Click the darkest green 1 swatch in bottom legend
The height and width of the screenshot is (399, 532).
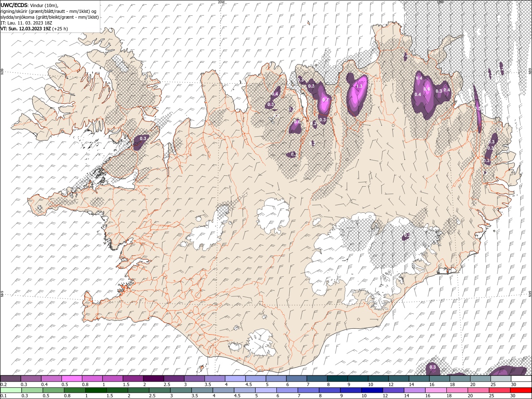(96, 390)
